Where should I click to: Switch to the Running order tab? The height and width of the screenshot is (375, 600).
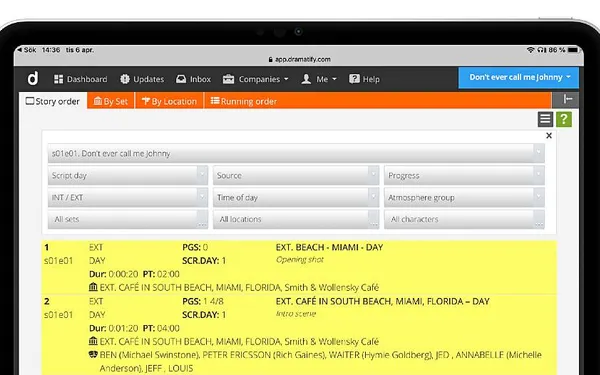click(243, 101)
